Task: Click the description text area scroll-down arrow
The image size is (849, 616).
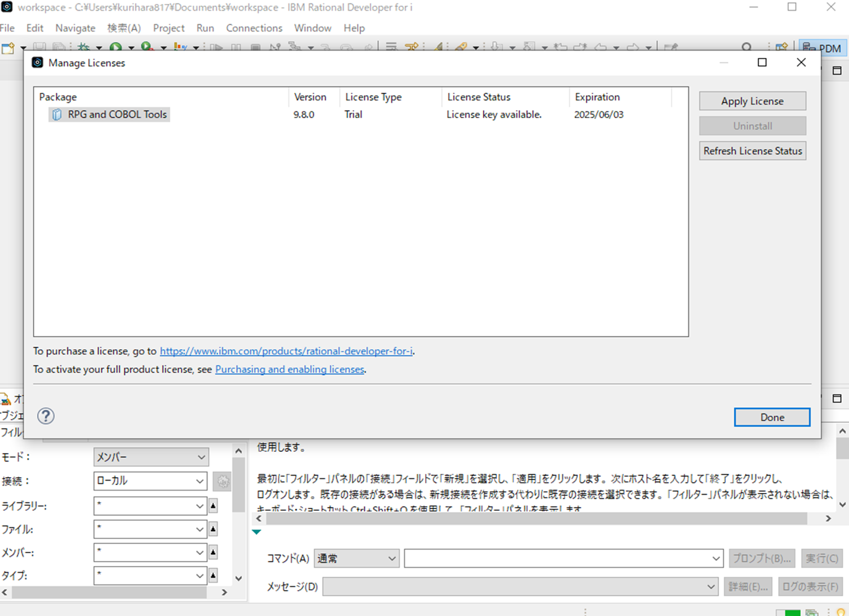Action: tap(842, 504)
